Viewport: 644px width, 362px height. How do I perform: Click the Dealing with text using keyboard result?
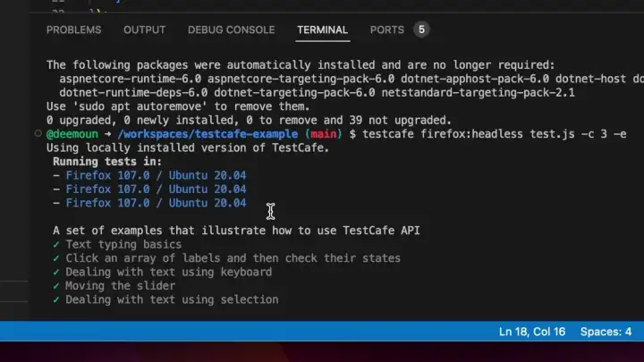168,272
